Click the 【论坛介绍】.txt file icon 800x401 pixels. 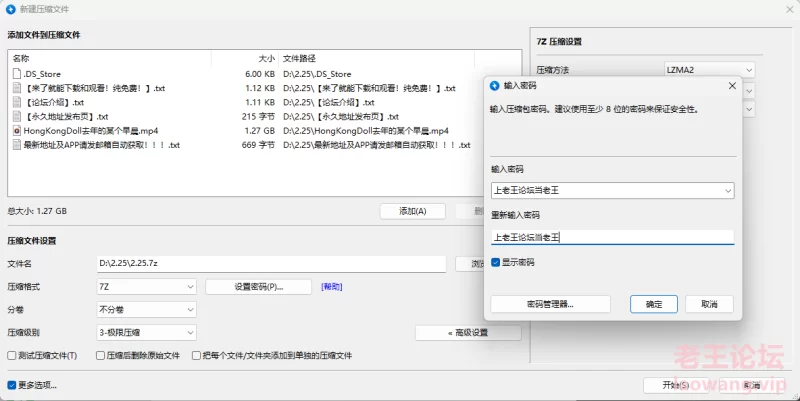pyautogui.click(x=17, y=102)
